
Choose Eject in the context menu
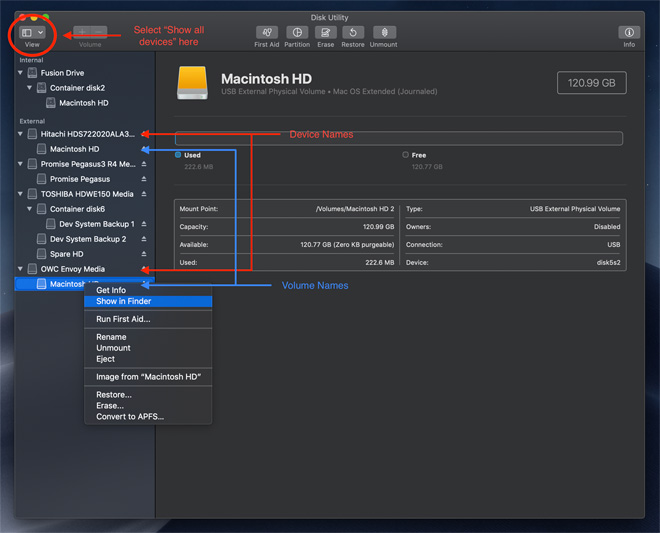click(x=148, y=359)
